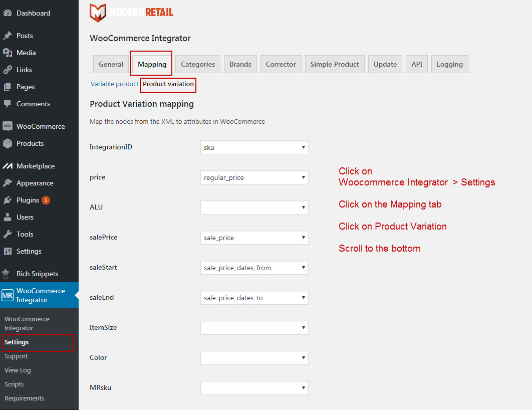Open the empty Color dropdown
Viewport: 532px width, 410px height.
pyautogui.click(x=254, y=358)
